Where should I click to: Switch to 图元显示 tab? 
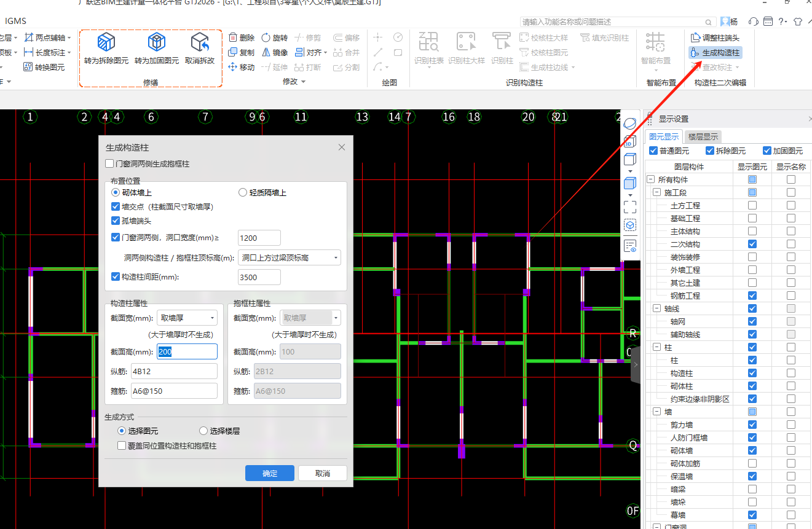coord(664,136)
